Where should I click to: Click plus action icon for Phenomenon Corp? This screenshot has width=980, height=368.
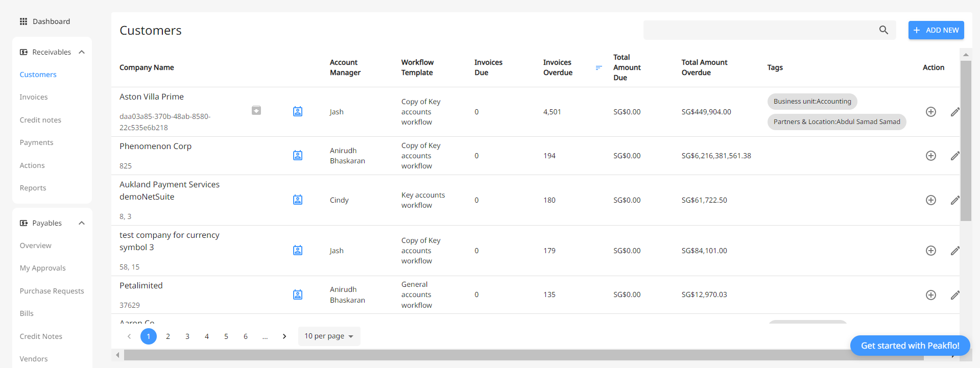pyautogui.click(x=931, y=156)
